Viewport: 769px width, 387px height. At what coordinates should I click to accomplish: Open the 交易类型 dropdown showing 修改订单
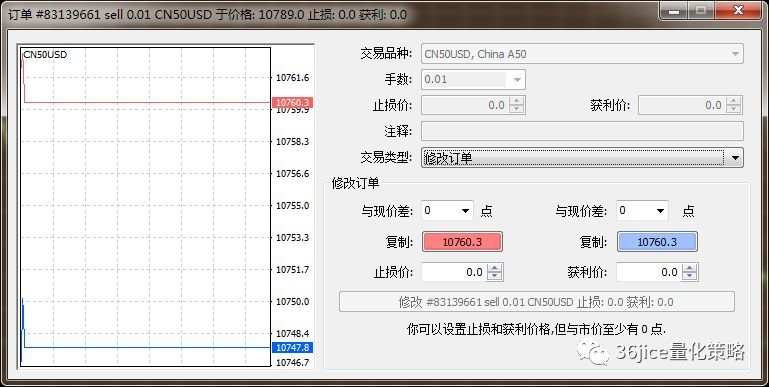(x=582, y=158)
